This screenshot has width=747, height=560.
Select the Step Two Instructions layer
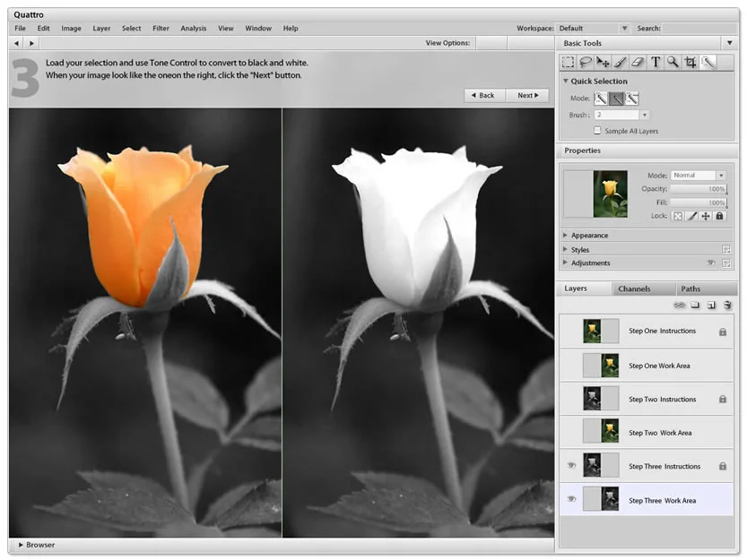click(647, 399)
